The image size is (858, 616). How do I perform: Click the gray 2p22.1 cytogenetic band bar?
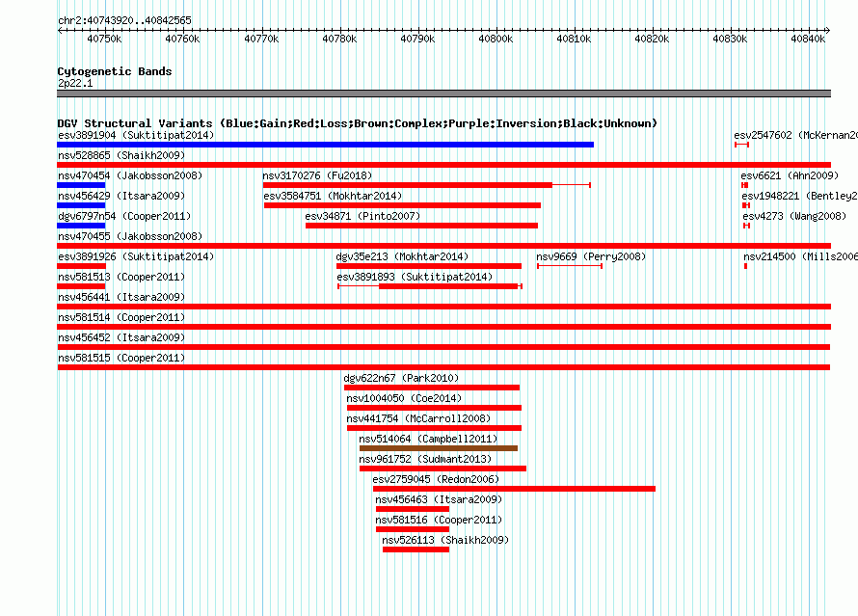click(x=443, y=94)
